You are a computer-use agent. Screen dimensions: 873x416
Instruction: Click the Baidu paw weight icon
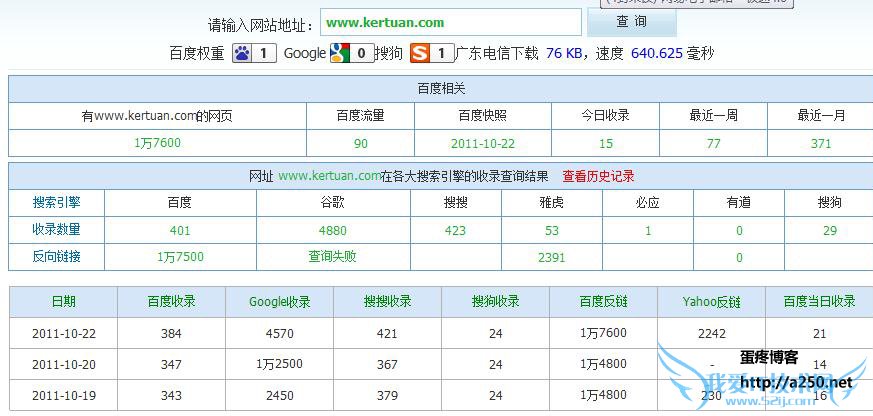coord(254,53)
